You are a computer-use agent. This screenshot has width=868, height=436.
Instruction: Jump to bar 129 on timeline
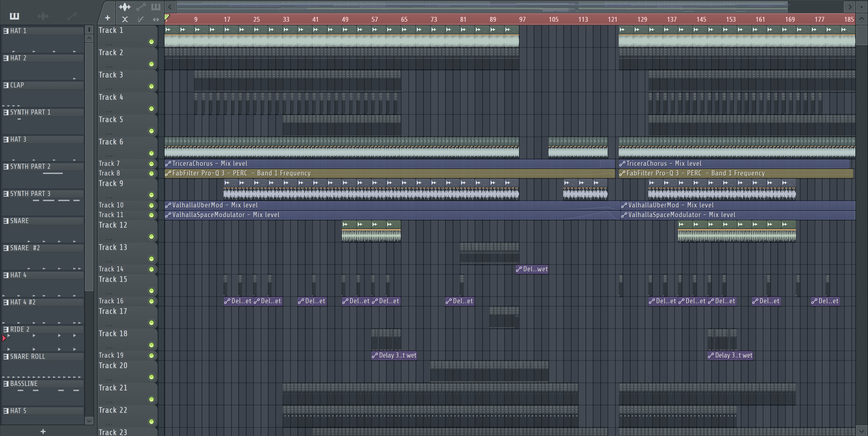(642, 19)
